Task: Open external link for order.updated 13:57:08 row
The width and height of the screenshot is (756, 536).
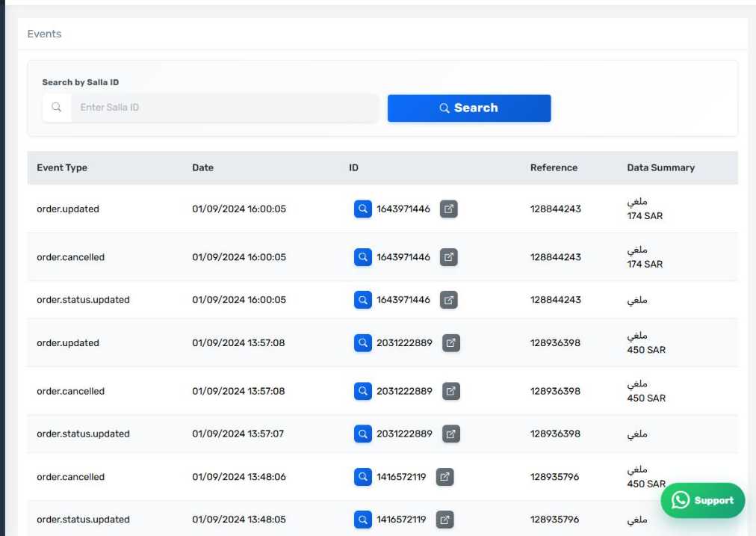Action: [x=450, y=343]
